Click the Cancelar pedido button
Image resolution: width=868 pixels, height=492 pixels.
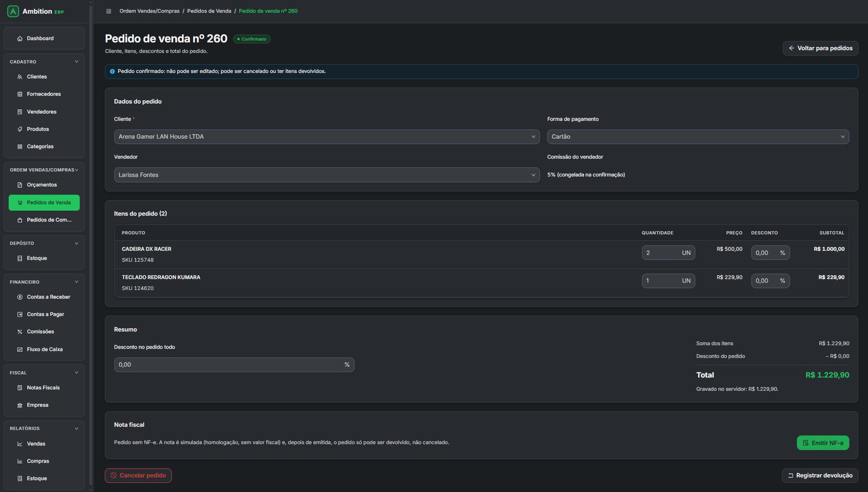(138, 476)
